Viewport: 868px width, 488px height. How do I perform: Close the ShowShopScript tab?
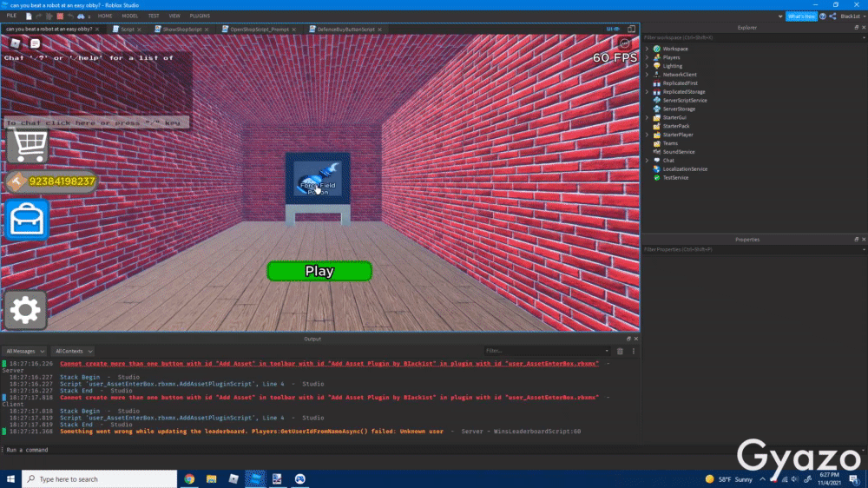(207, 30)
